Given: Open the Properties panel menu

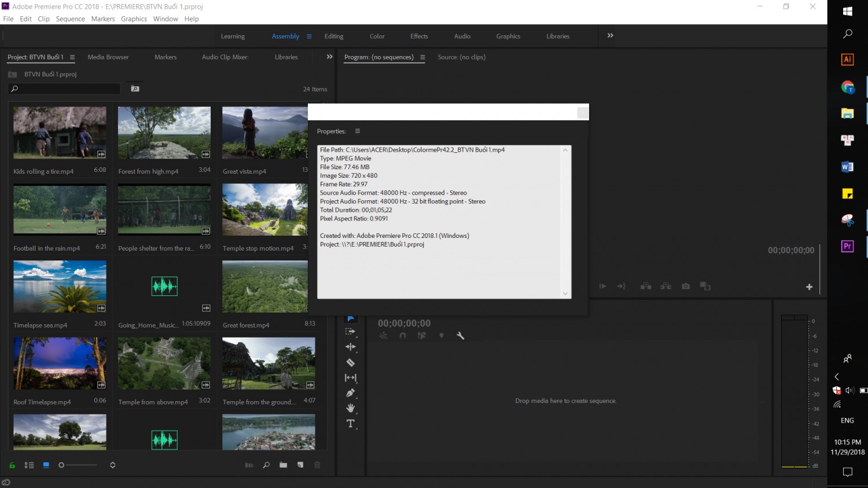Looking at the screenshot, I should click(358, 131).
